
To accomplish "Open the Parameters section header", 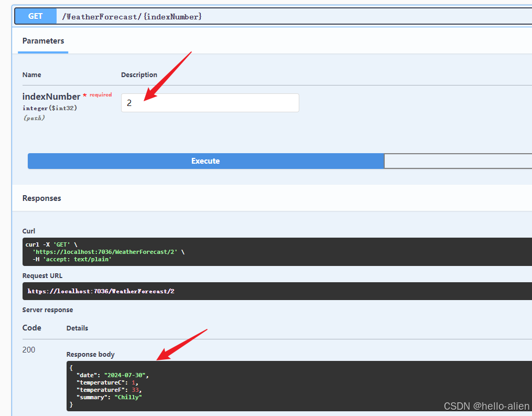I will 43,41.
